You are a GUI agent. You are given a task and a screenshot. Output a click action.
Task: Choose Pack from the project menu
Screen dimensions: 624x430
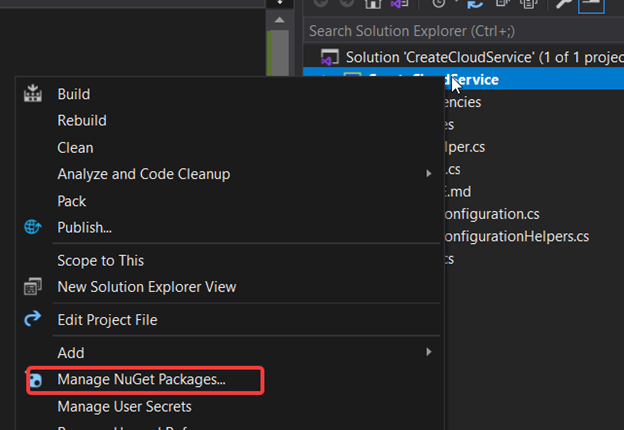coord(72,201)
